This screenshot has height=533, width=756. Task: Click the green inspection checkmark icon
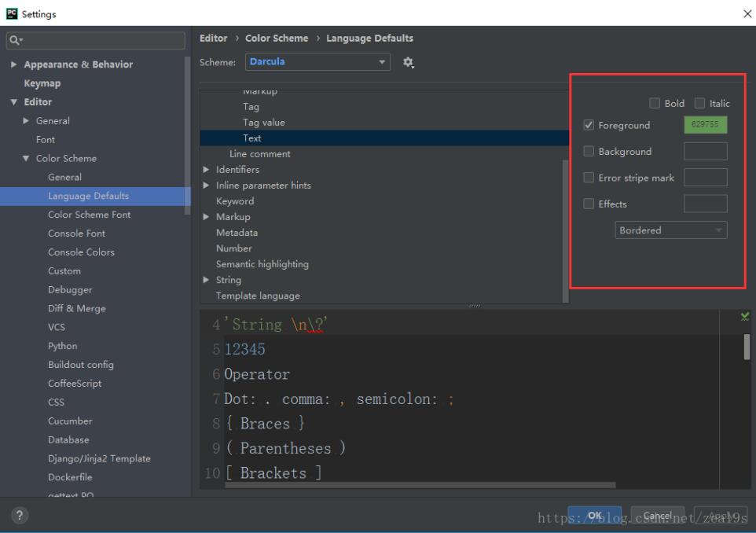click(x=745, y=317)
